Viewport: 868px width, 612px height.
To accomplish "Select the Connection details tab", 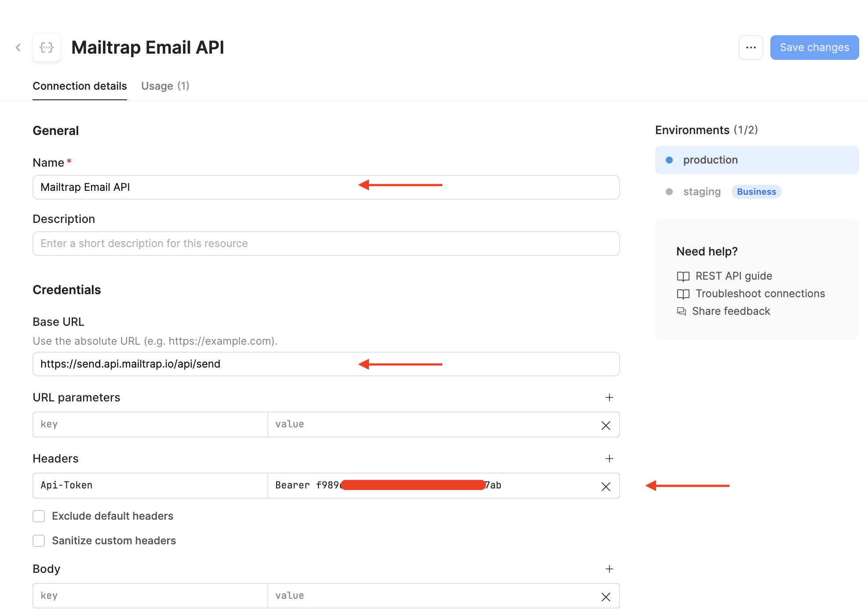I will click(x=80, y=86).
